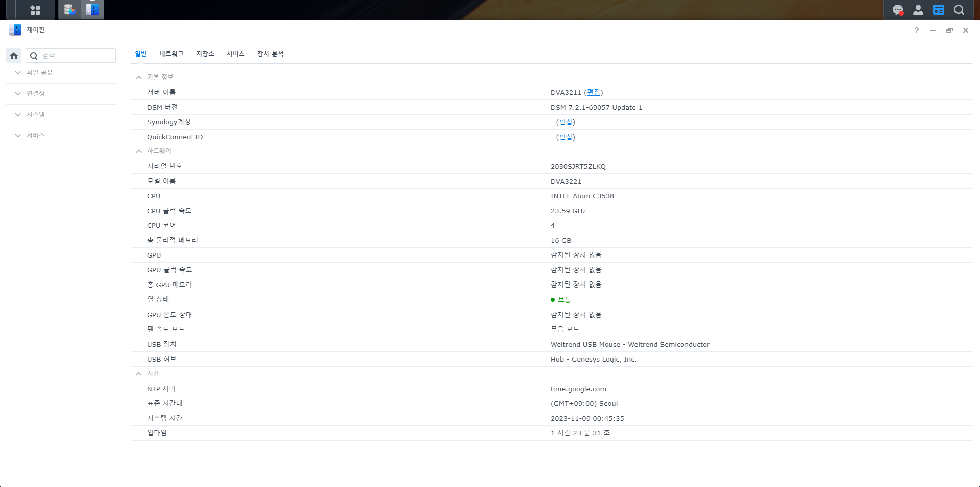Image resolution: width=980 pixels, height=487 pixels.
Task: Open the DSM Main Menu grid icon
Action: point(35,10)
